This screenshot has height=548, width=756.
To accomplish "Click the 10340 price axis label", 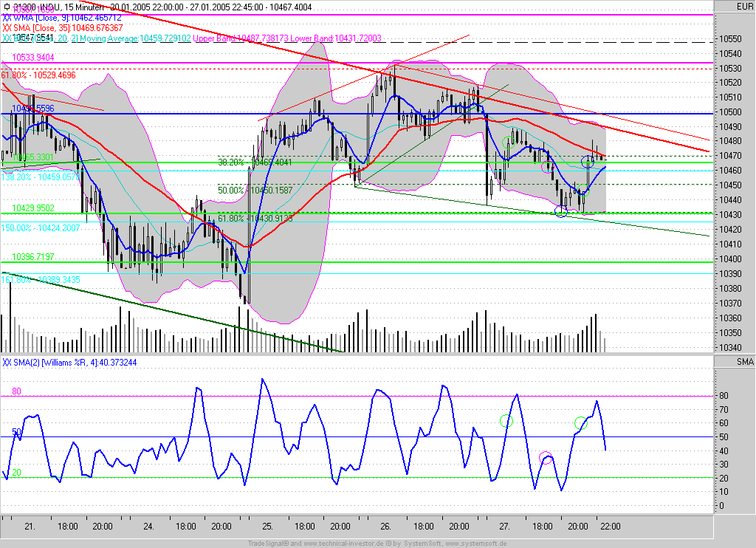I will (x=730, y=347).
